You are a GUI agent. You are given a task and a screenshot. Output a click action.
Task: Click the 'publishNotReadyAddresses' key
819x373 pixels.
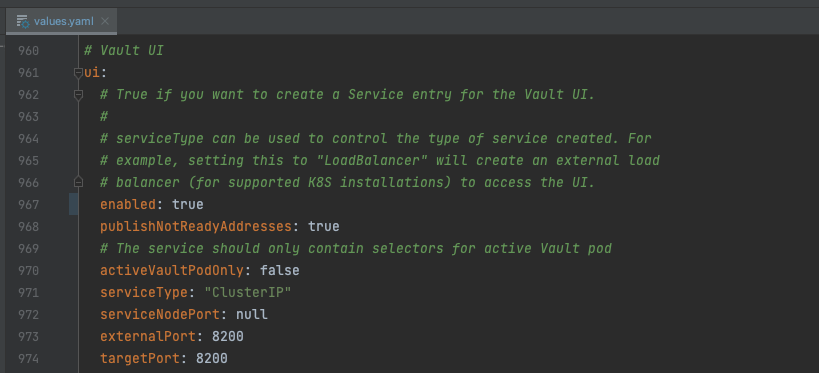pyautogui.click(x=196, y=226)
